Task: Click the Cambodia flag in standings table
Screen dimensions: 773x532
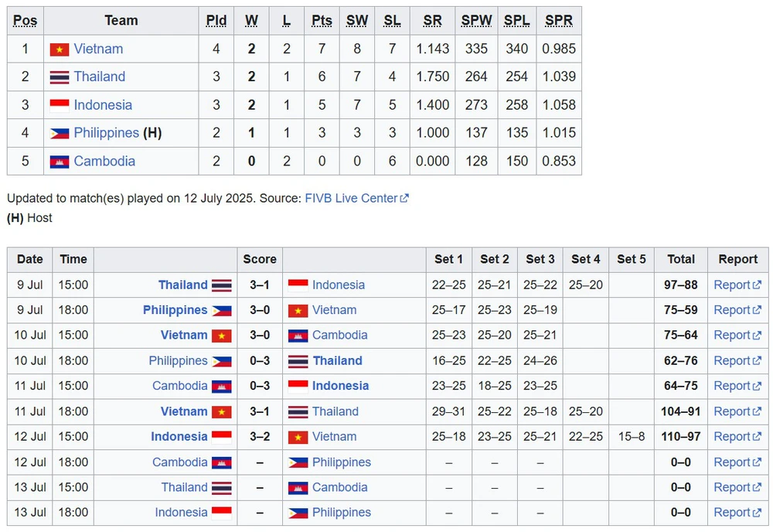Action: (60, 162)
